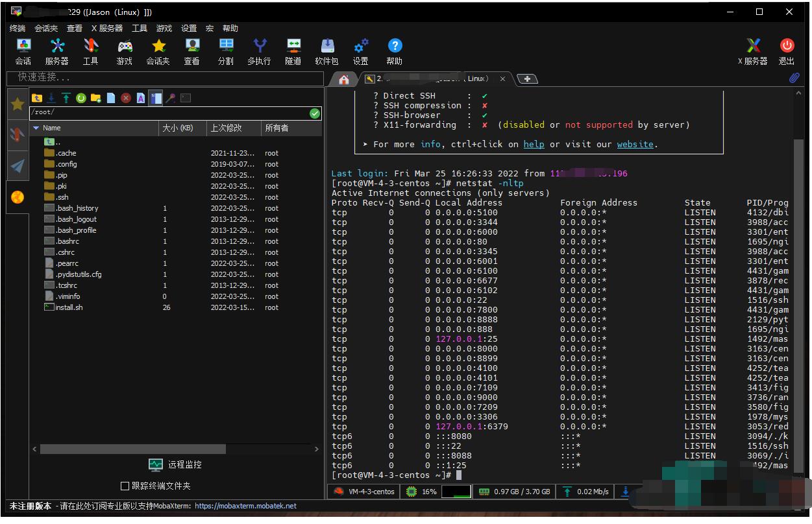Open new terminal tab with plus button
Screen dimensions: 812x524
pyautogui.click(x=527, y=79)
